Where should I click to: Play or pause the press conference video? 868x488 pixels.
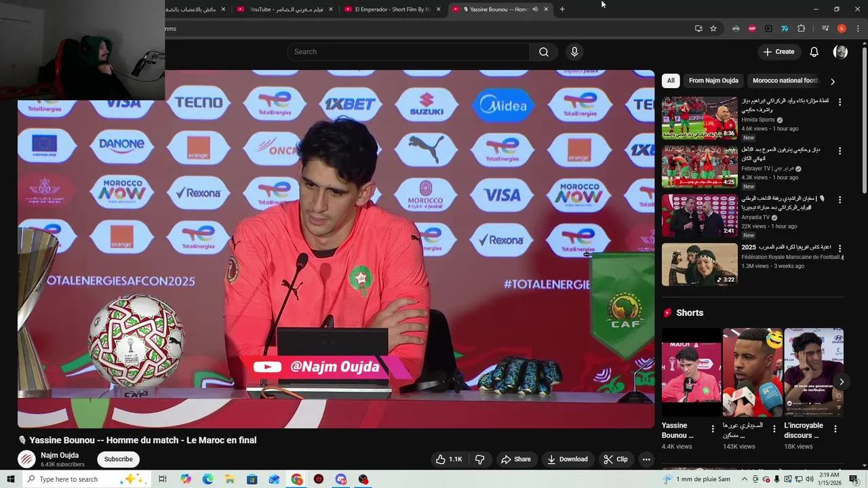pos(336,249)
